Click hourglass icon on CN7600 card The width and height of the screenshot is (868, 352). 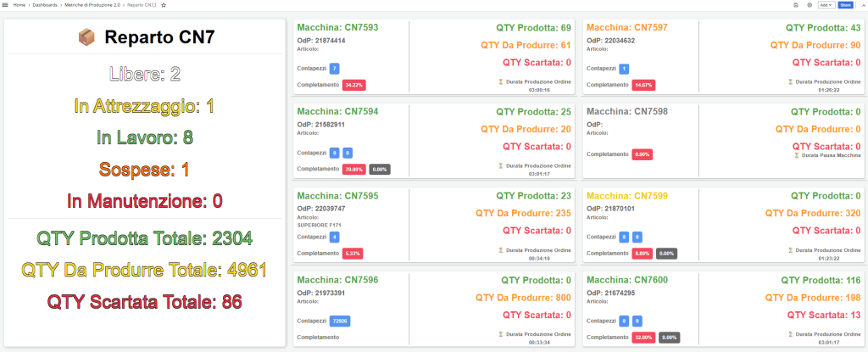pyautogui.click(x=791, y=334)
